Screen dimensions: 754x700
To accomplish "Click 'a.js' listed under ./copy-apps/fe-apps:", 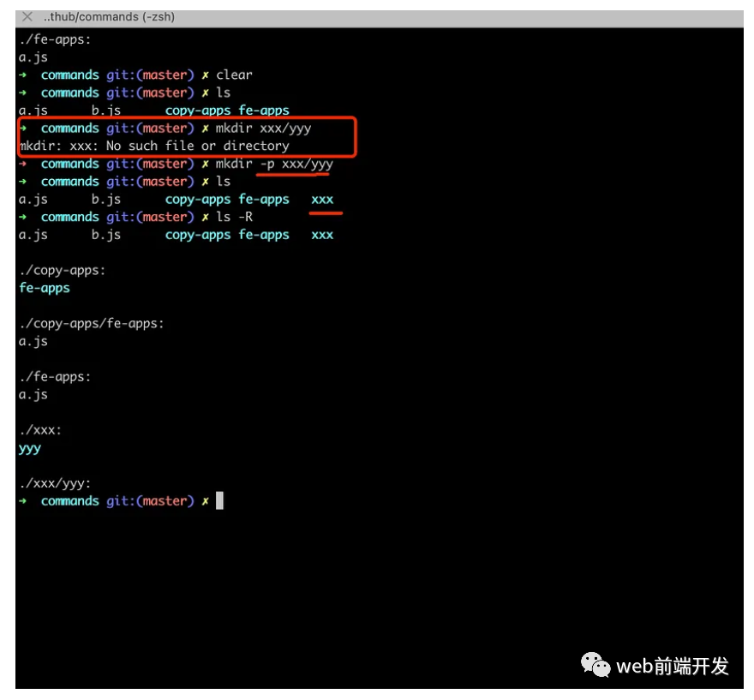I will pyautogui.click(x=33, y=341).
